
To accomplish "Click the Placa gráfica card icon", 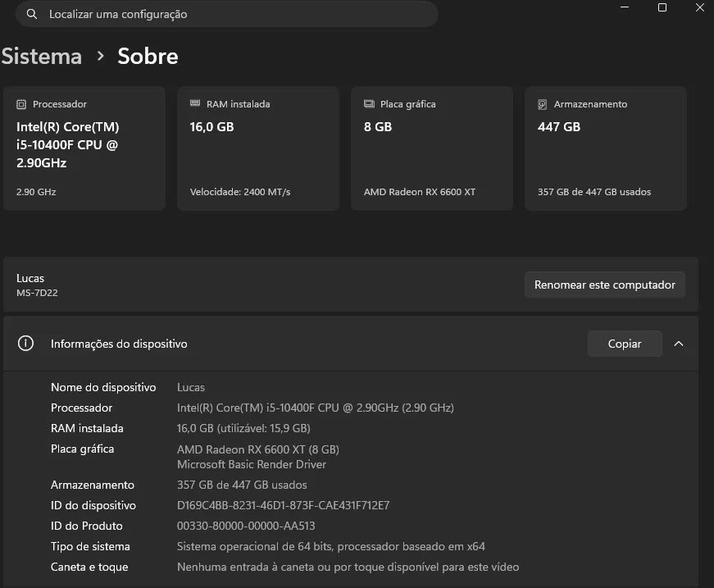I will (369, 104).
